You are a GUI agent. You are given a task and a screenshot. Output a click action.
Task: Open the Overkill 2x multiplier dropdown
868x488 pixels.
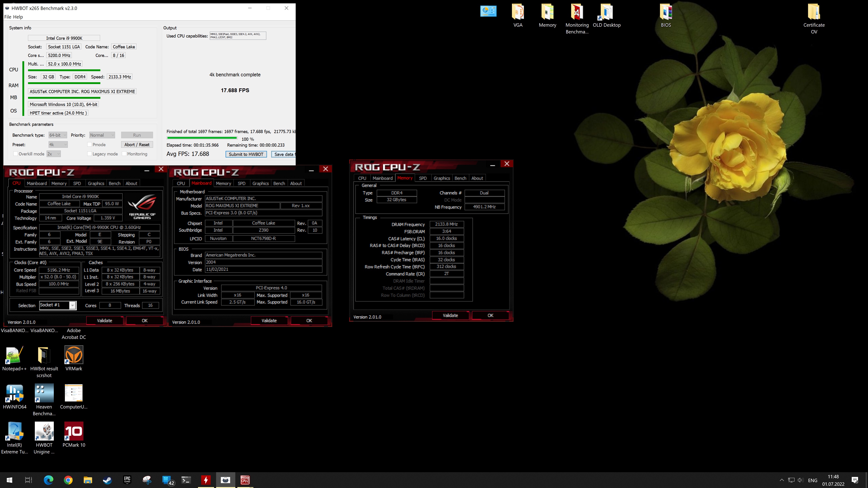pyautogui.click(x=54, y=154)
